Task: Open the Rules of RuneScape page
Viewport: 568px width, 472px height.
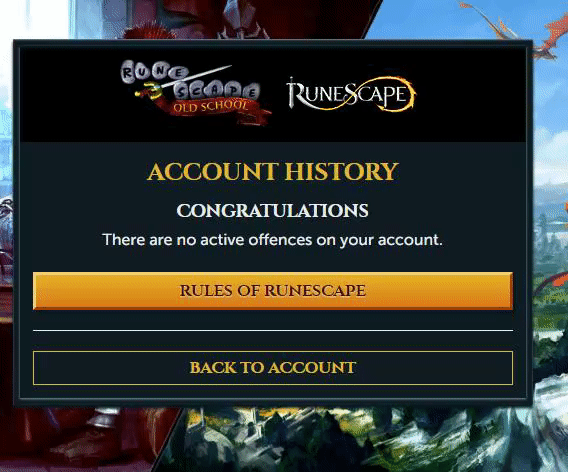Action: [273, 291]
